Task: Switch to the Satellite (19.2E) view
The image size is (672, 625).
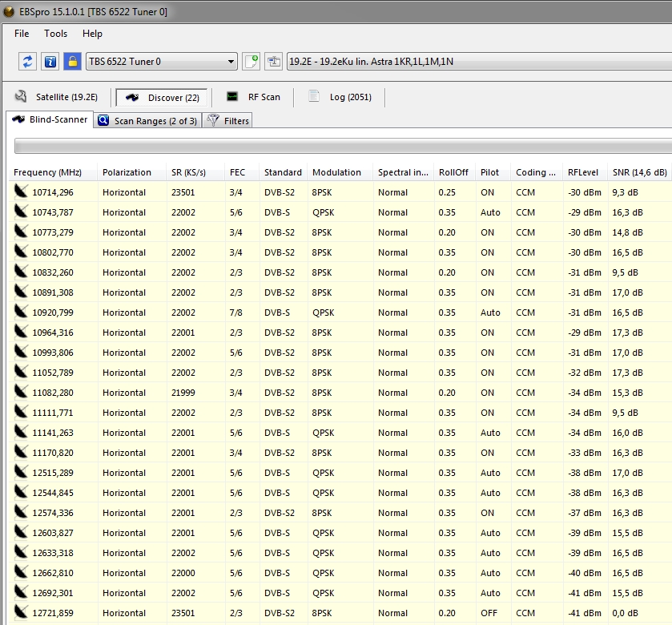Action: tap(57, 97)
